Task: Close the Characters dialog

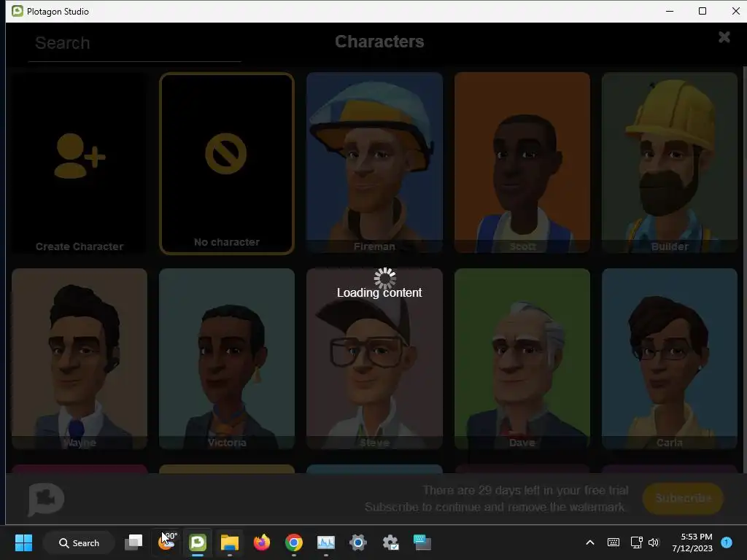Action: pos(724,37)
